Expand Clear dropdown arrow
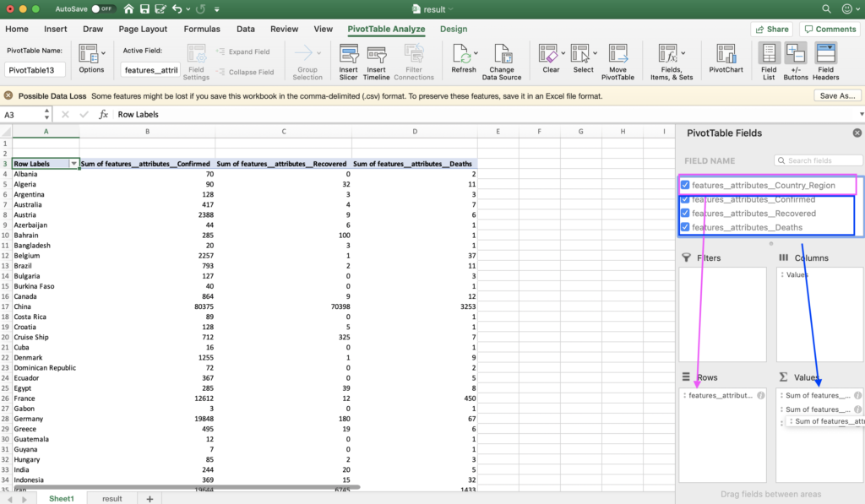This screenshot has width=865, height=504. pyautogui.click(x=563, y=53)
